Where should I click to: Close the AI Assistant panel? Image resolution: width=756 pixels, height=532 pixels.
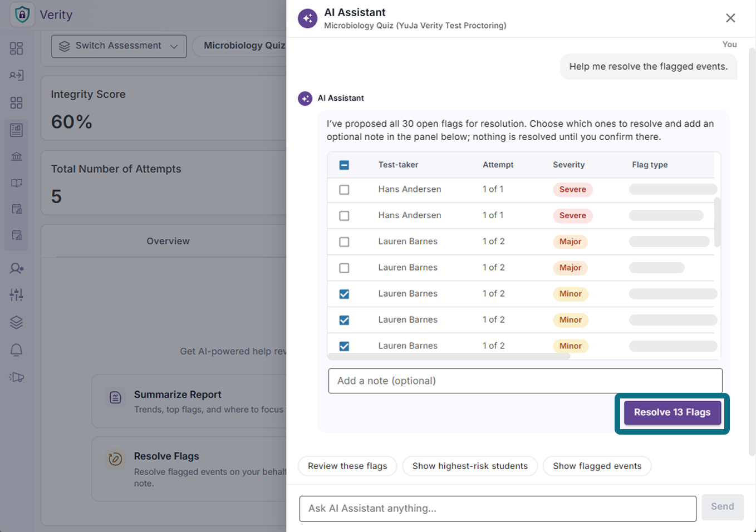(730, 18)
